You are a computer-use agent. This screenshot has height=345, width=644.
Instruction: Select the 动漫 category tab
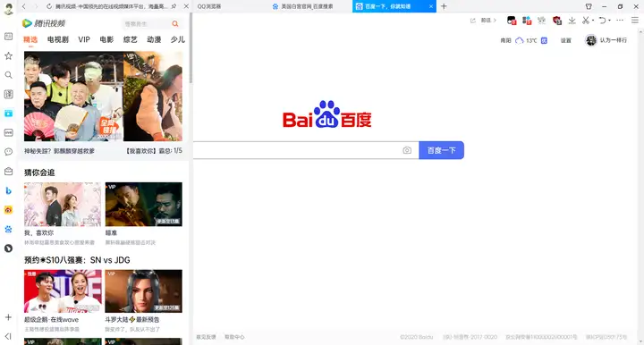click(154, 40)
